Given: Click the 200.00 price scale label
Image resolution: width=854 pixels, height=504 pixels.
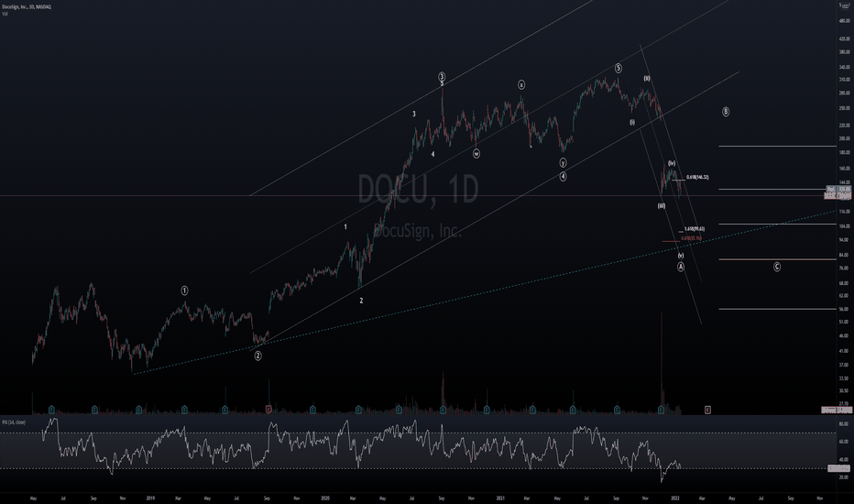Looking at the screenshot, I should coord(844,138).
